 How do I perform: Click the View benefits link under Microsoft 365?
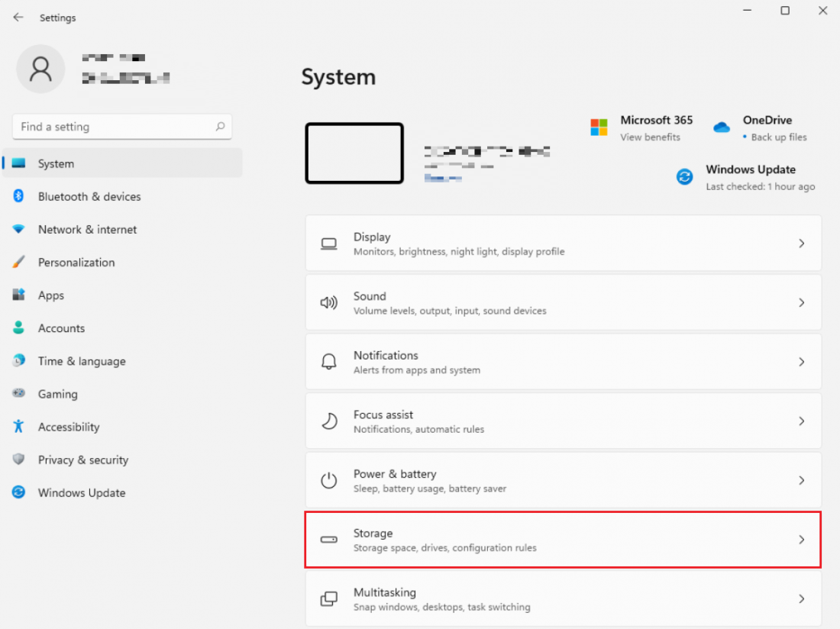coord(651,137)
